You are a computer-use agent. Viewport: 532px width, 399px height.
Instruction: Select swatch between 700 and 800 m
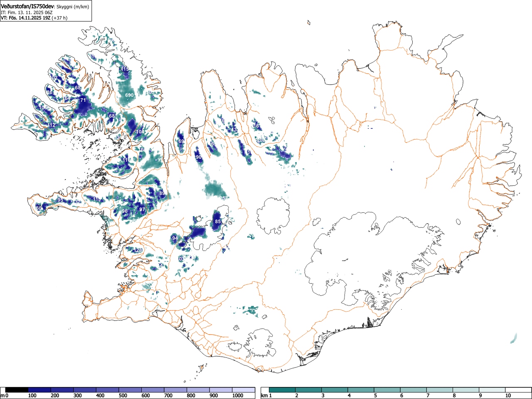tap(175, 390)
